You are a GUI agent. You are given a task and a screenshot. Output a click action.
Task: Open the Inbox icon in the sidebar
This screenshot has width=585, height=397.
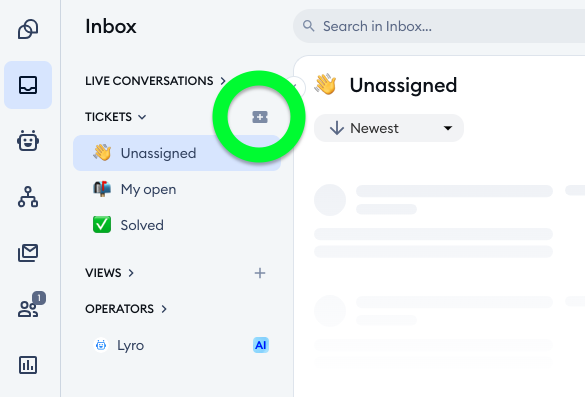[28, 85]
